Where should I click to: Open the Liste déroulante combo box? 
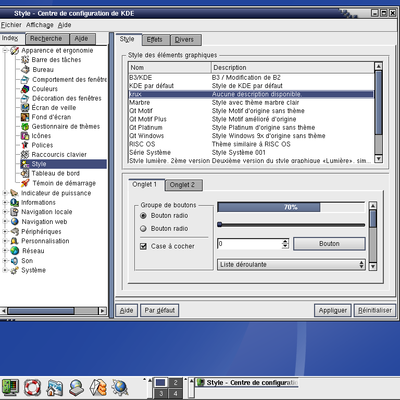pos(291,265)
